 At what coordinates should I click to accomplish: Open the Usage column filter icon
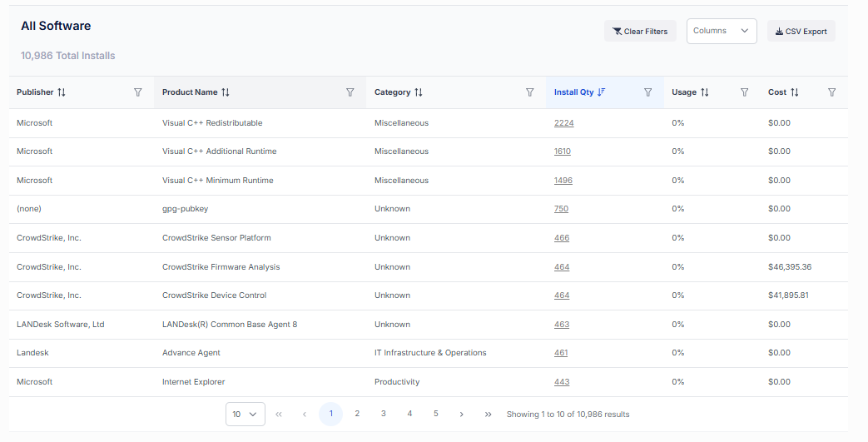click(x=745, y=92)
